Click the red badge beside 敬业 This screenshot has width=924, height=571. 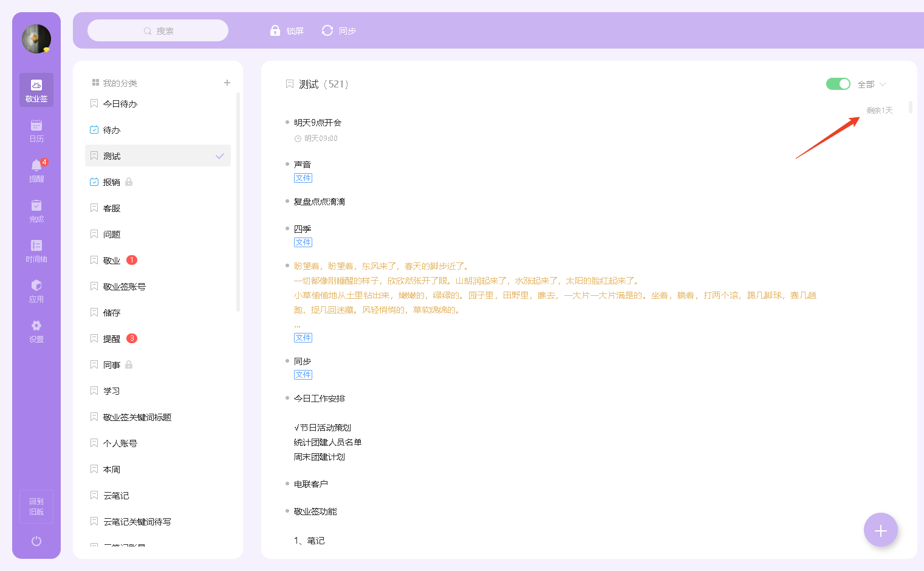132,260
